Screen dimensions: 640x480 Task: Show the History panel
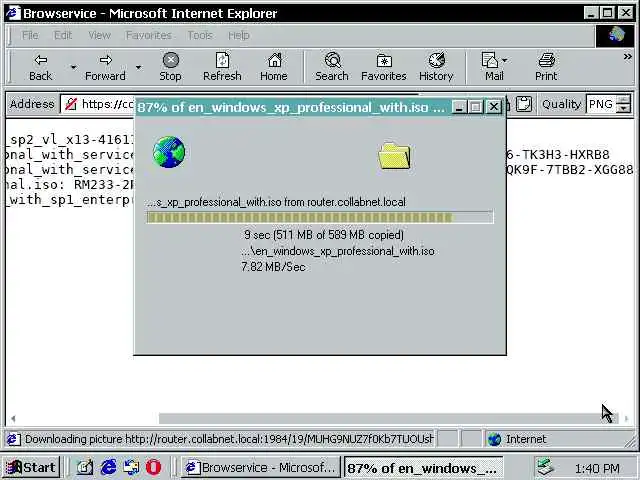pos(436,67)
